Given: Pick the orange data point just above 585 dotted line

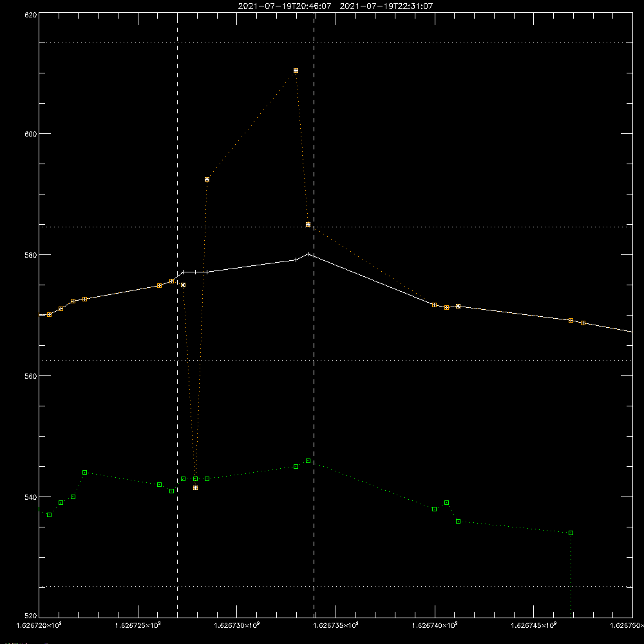Looking at the screenshot, I should pyautogui.click(x=308, y=224).
